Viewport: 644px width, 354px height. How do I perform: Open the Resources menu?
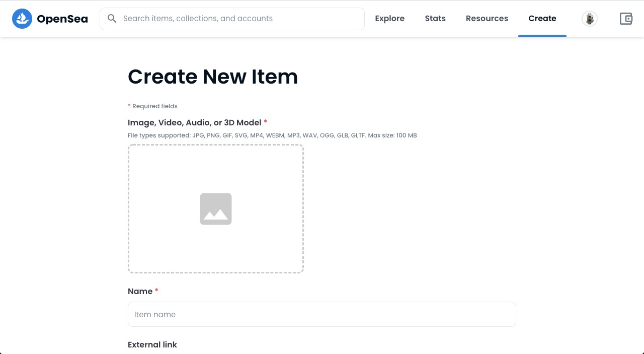coord(487,19)
